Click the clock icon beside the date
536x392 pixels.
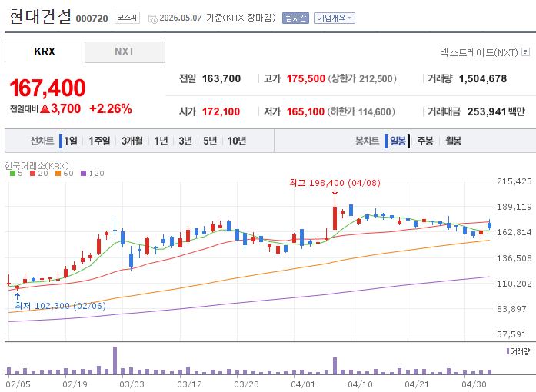[152, 18]
